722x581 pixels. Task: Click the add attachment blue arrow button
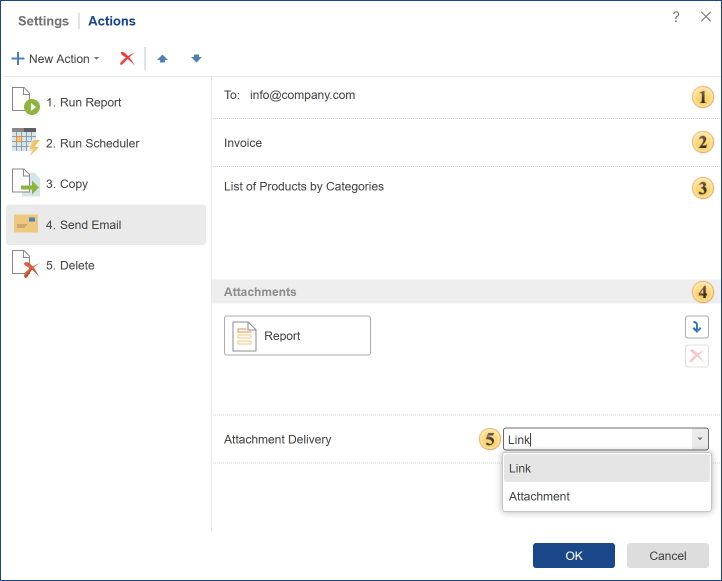point(696,327)
